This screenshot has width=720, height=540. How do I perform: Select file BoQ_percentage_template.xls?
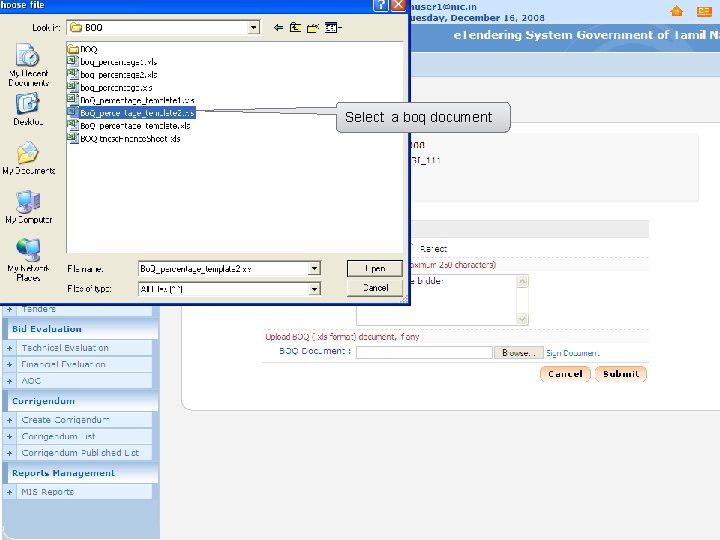pos(129,125)
